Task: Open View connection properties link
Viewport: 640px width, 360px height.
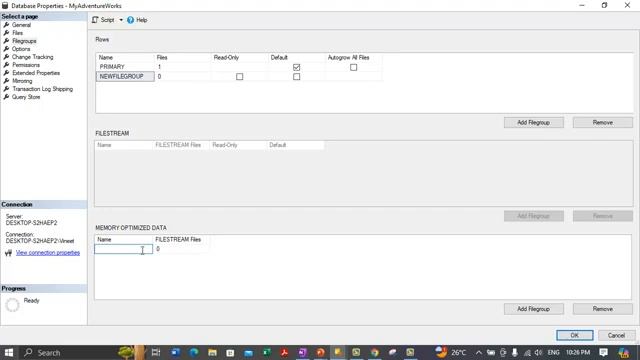Action: click(x=48, y=253)
